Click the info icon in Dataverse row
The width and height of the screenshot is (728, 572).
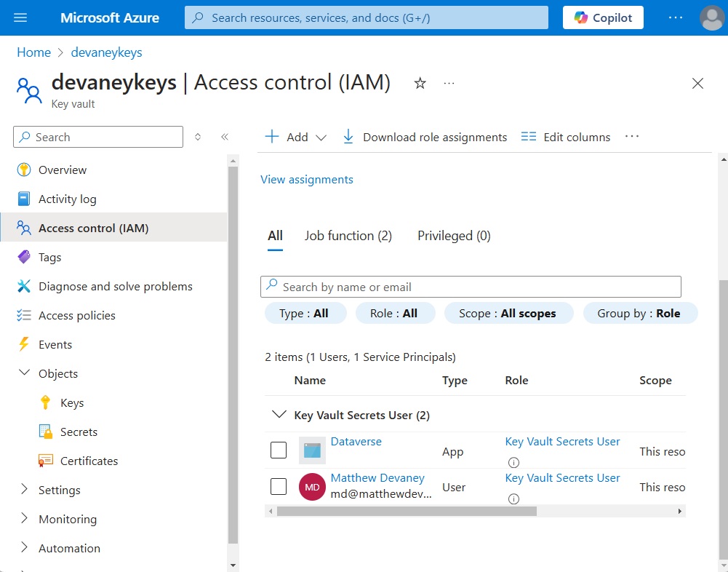coord(513,462)
